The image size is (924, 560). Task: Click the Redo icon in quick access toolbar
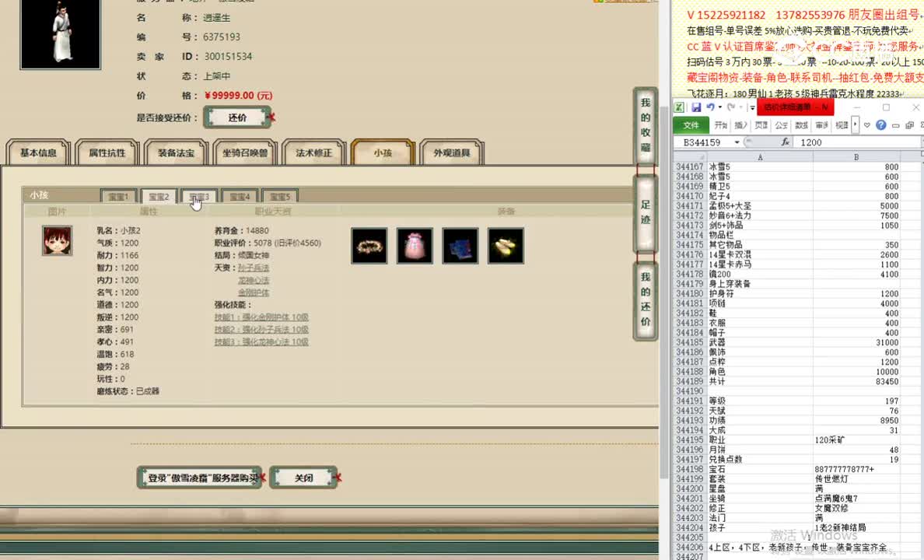731,108
